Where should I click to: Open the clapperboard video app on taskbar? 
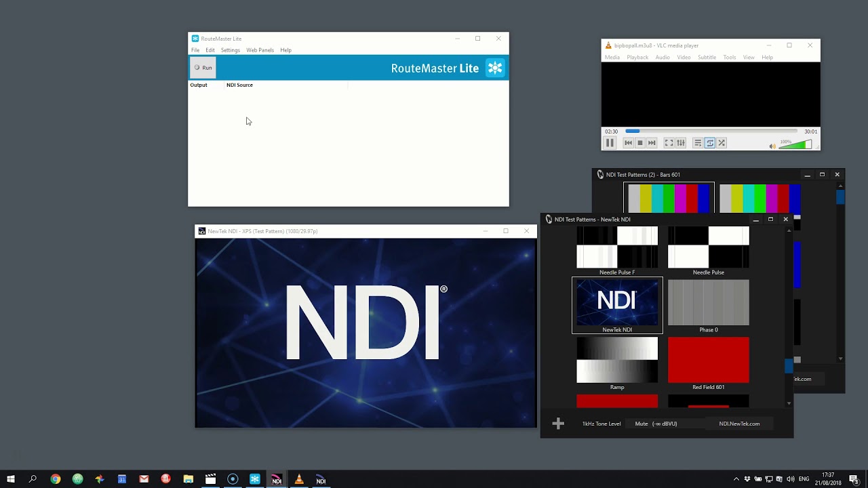click(210, 479)
